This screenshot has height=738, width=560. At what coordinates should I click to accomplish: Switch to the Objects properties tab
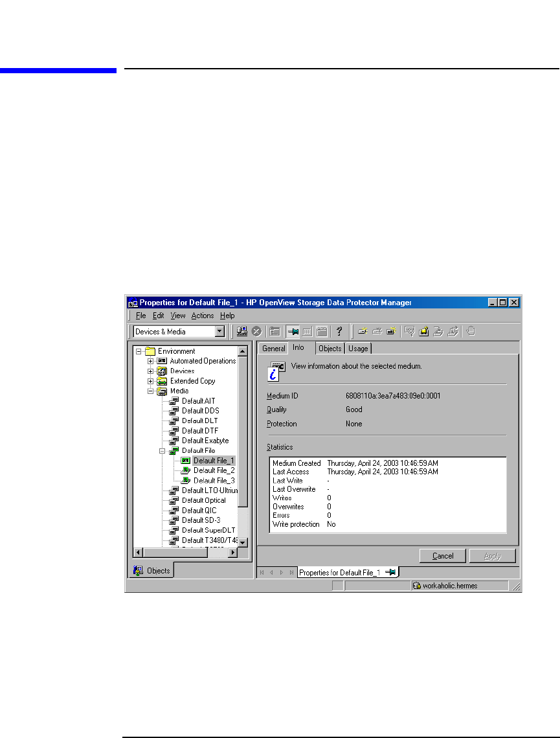click(x=330, y=349)
